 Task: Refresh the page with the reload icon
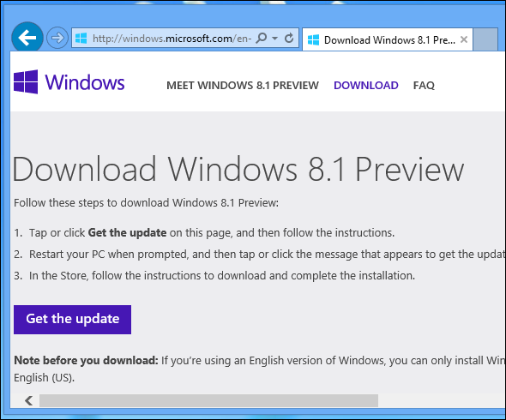click(289, 38)
